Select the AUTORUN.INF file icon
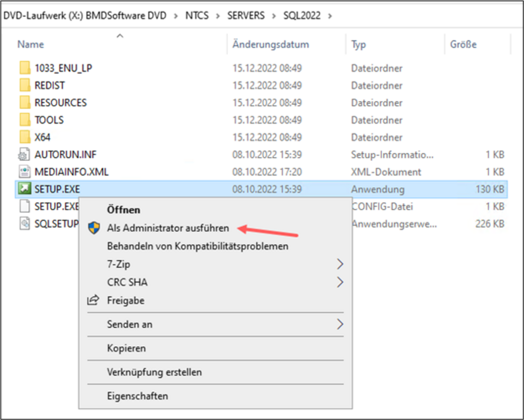 pos(25,154)
